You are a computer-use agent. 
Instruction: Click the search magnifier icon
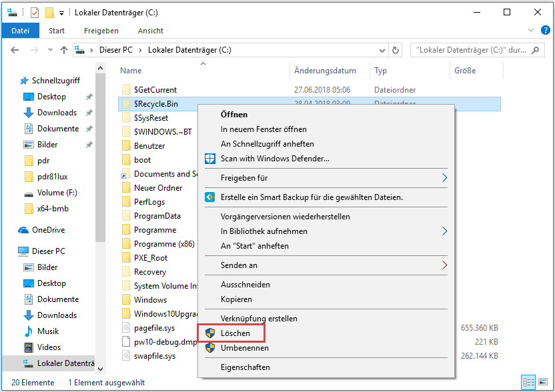coord(536,50)
